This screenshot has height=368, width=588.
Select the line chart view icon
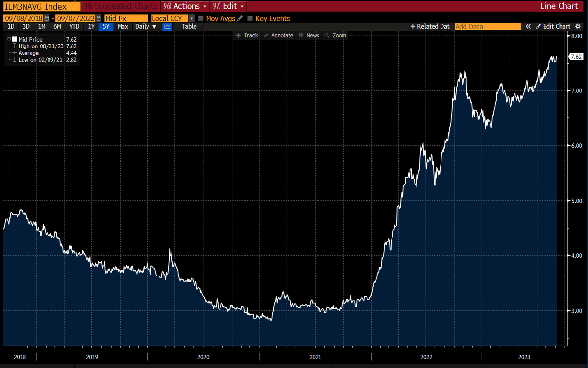[168, 26]
